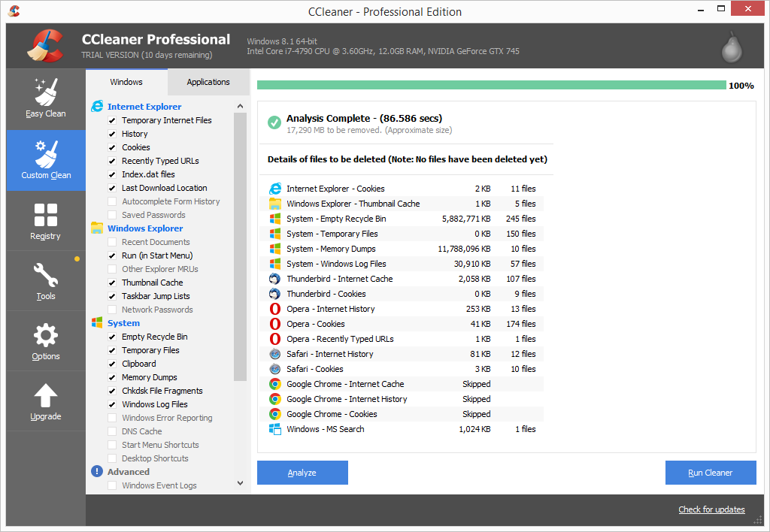
Task: Click the Thunderbird icon beside Internet Cache
Action: click(x=277, y=278)
